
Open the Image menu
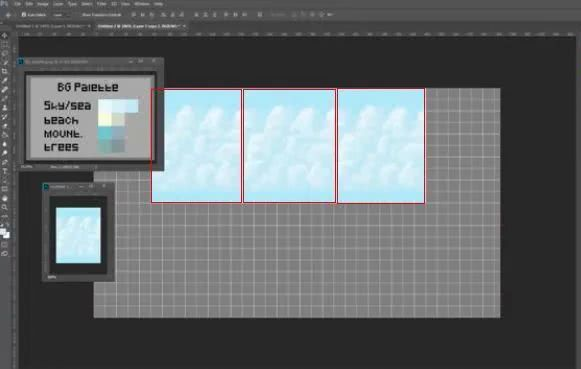pyautogui.click(x=43, y=4)
